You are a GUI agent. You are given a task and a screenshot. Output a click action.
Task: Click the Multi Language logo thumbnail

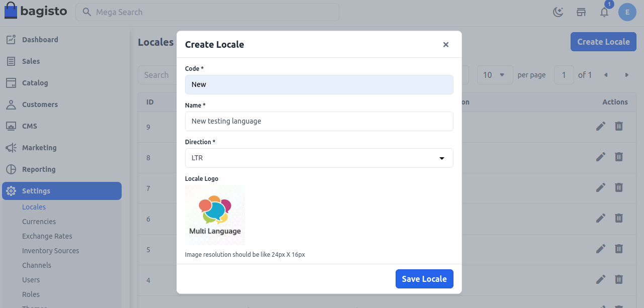pyautogui.click(x=215, y=215)
